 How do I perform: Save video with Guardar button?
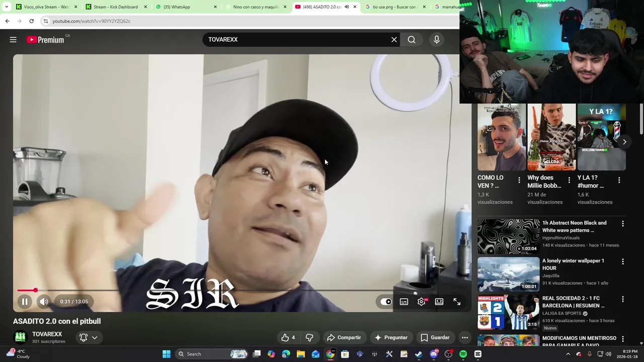(x=435, y=337)
